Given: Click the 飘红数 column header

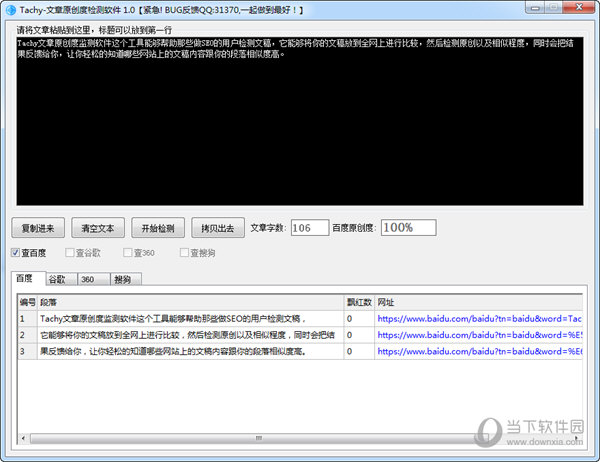Looking at the screenshot, I should [x=359, y=302].
